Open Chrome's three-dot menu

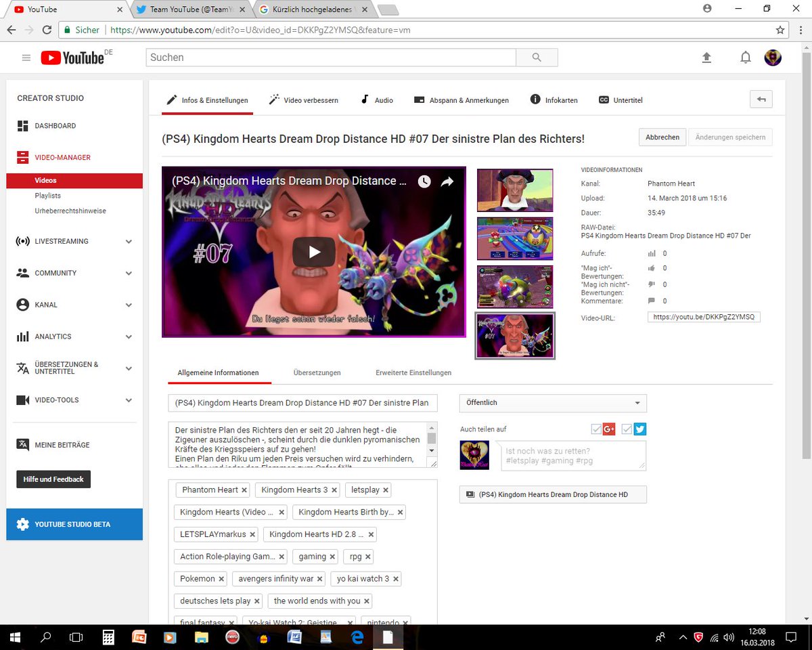click(x=799, y=30)
